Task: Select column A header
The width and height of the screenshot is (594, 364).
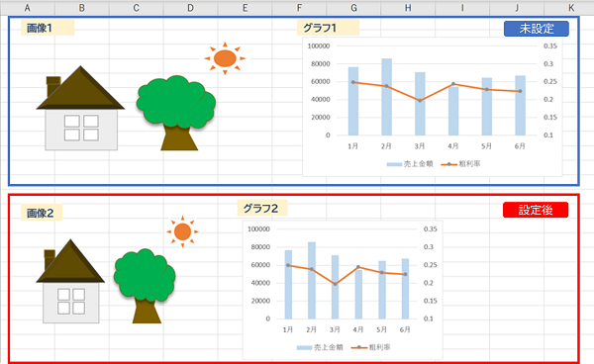Action: coord(28,8)
